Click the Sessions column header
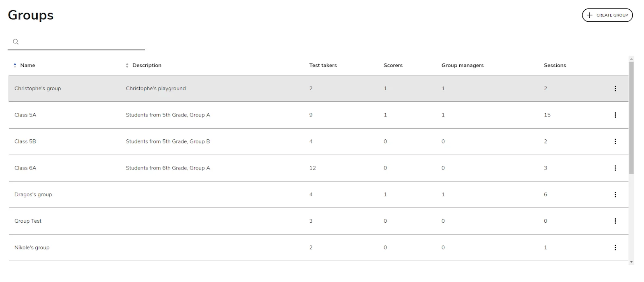The width and height of the screenshot is (644, 282). (555, 65)
